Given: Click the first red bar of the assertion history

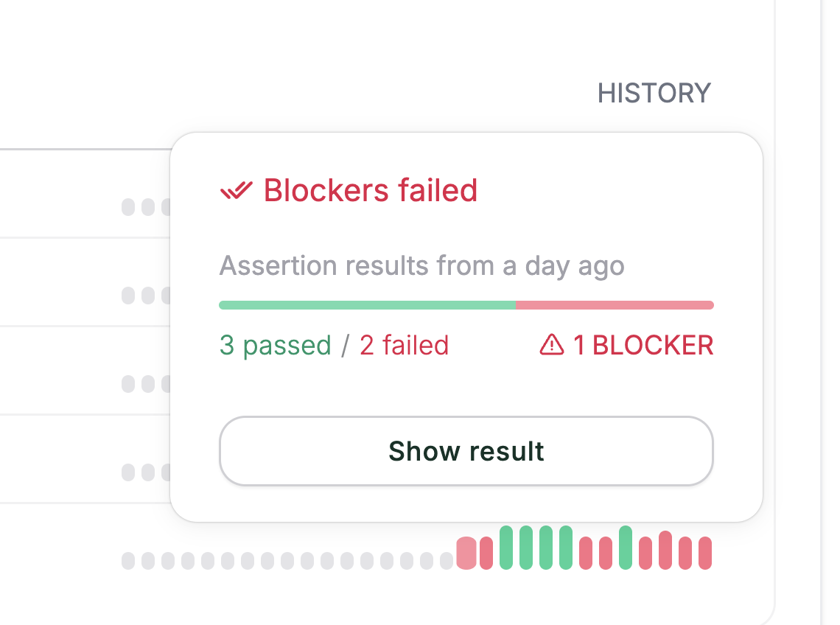Looking at the screenshot, I should 466,553.
